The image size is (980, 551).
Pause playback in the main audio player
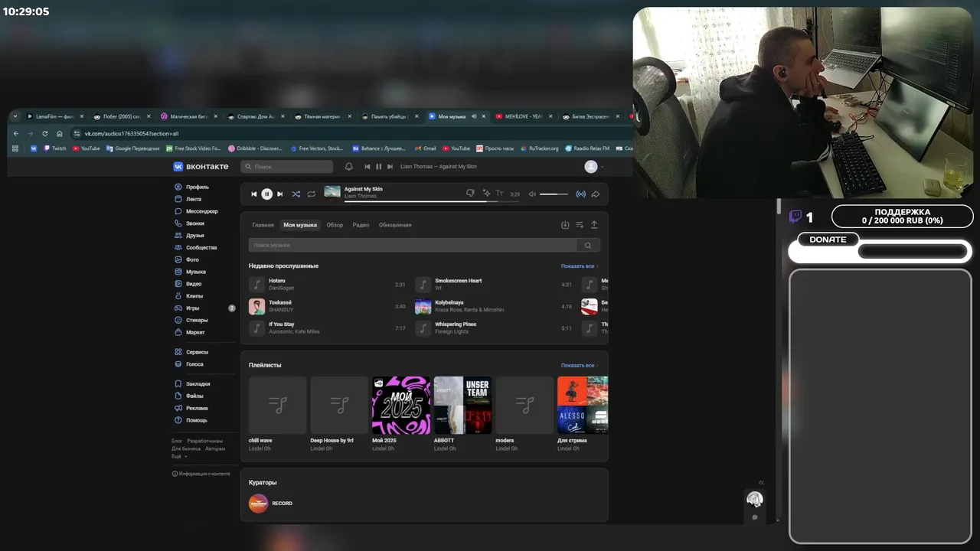(266, 194)
